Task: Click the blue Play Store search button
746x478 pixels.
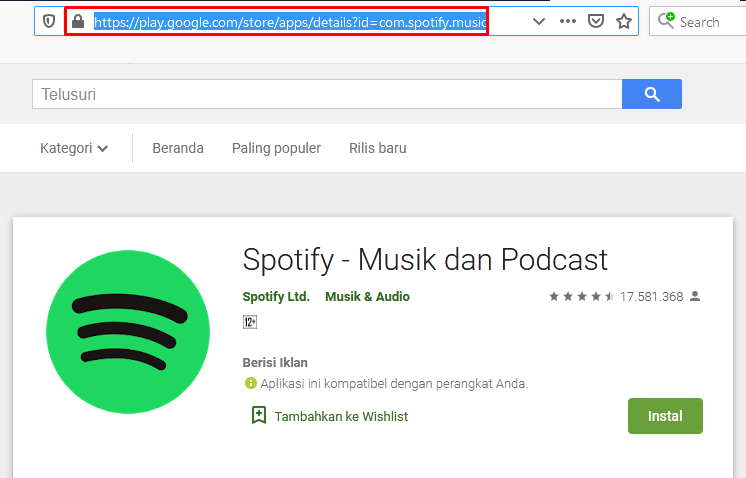Action: pos(652,94)
